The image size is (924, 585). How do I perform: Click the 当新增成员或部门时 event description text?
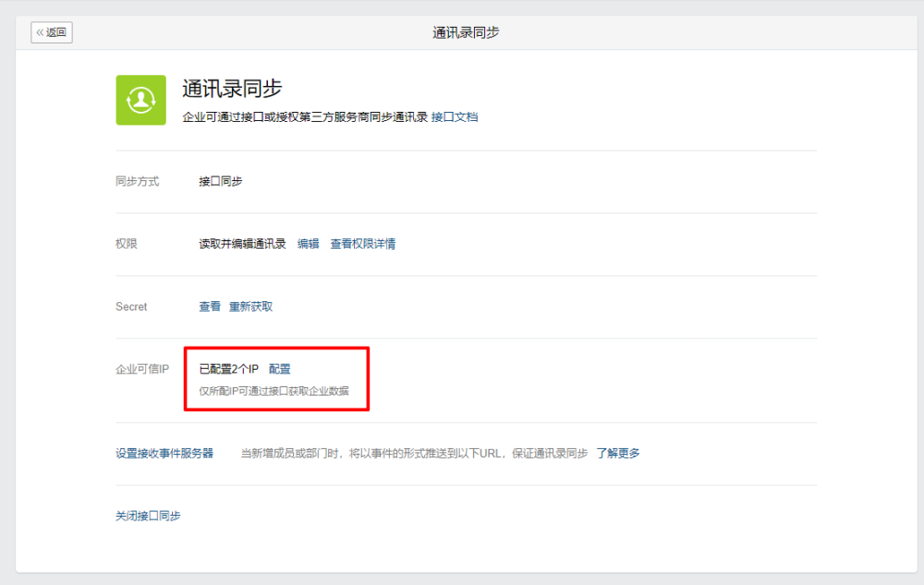click(414, 453)
